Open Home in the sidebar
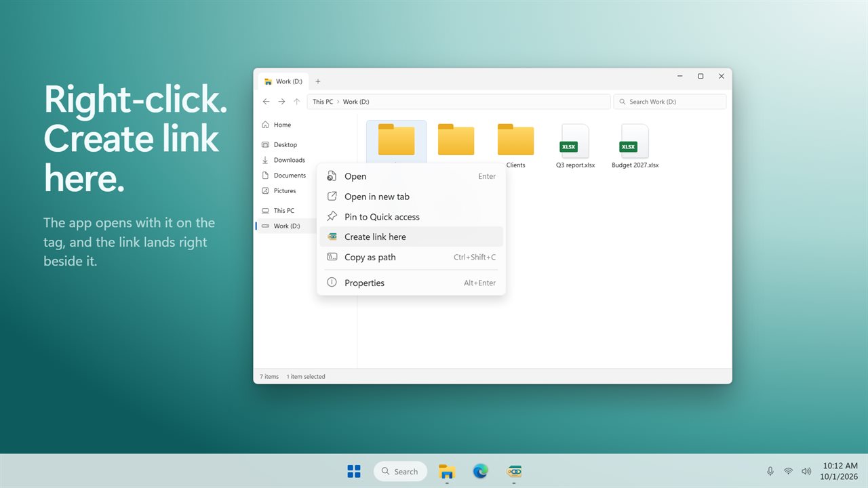The image size is (868, 488). click(282, 125)
